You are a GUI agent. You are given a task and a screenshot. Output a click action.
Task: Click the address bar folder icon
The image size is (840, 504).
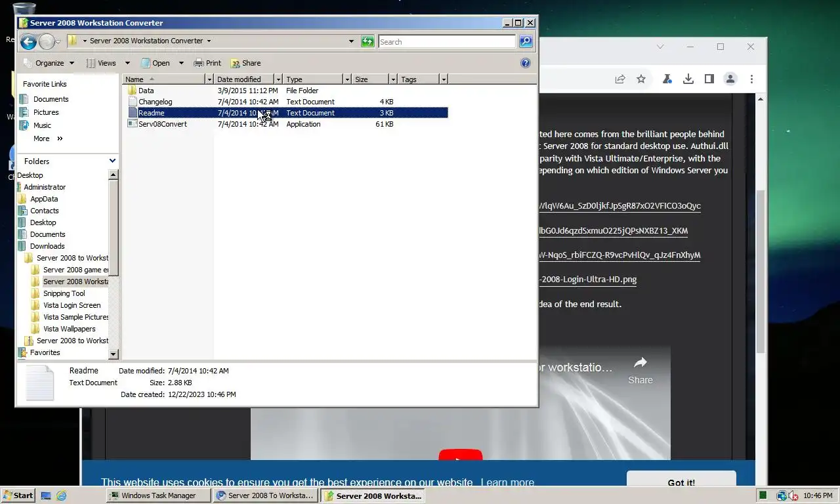click(x=73, y=41)
